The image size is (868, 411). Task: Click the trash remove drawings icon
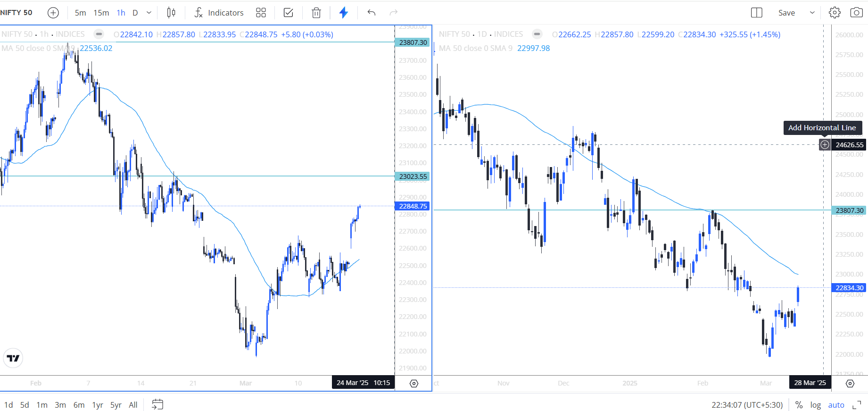point(316,13)
